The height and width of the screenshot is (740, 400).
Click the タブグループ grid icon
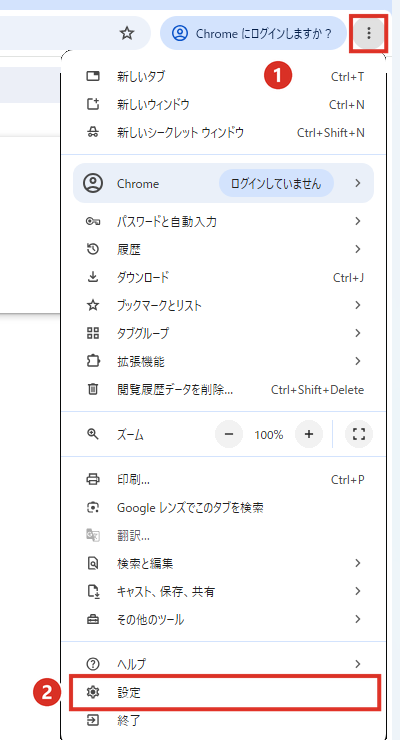pos(93,333)
